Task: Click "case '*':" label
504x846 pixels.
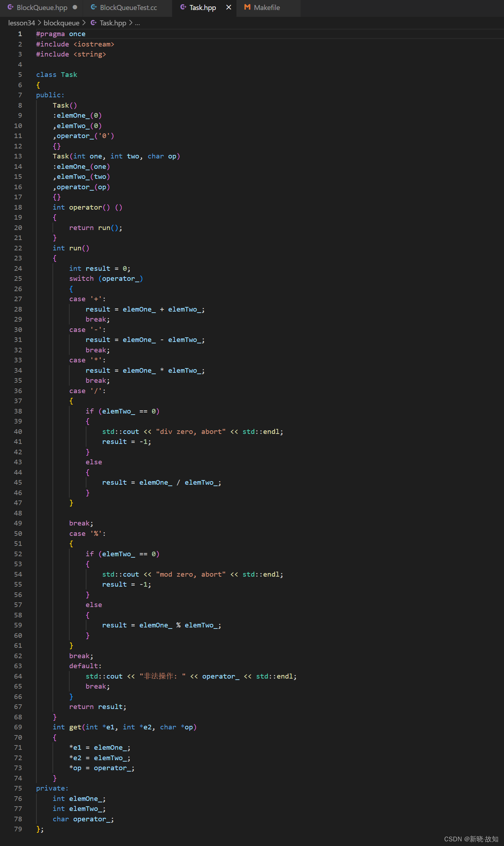Action: pos(88,360)
